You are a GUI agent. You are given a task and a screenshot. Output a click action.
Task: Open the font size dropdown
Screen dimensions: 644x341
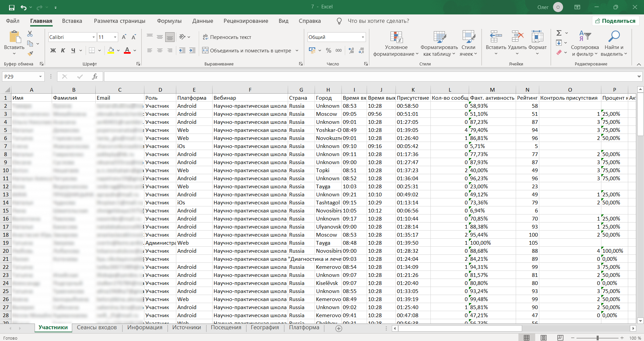(x=115, y=37)
